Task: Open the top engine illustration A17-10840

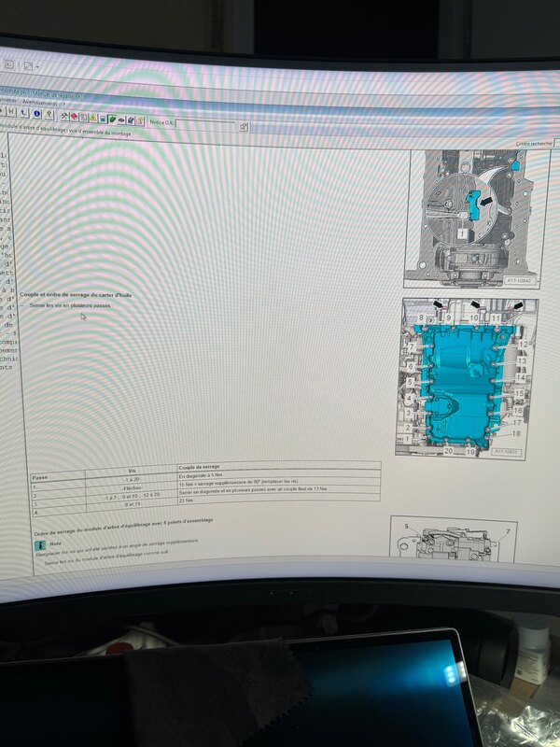Action: [462, 217]
